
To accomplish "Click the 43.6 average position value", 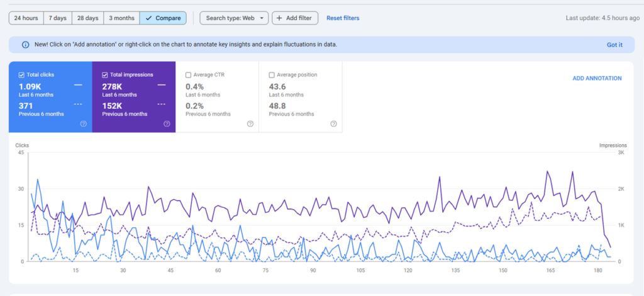I will 277,87.
